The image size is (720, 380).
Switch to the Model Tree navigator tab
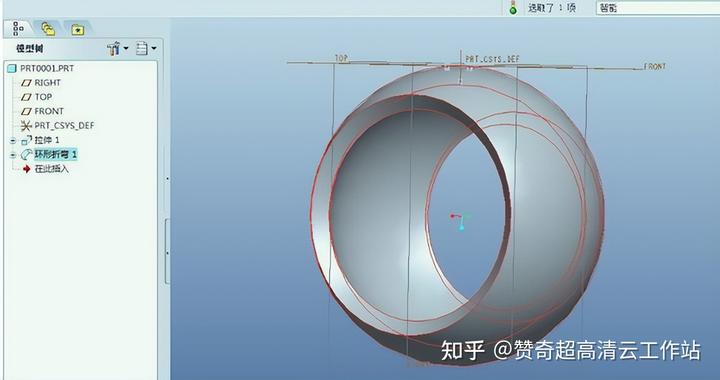click(x=18, y=28)
